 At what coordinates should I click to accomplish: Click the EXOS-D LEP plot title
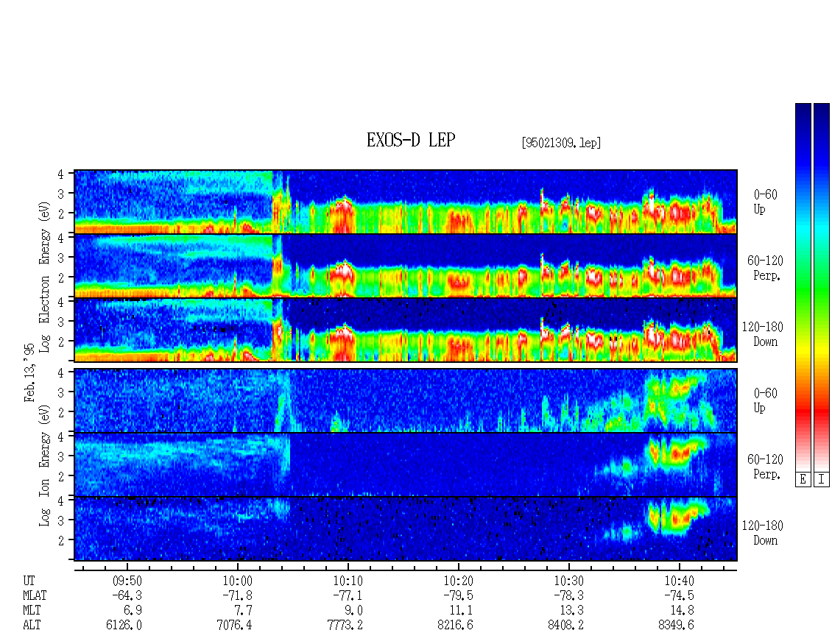click(x=411, y=140)
